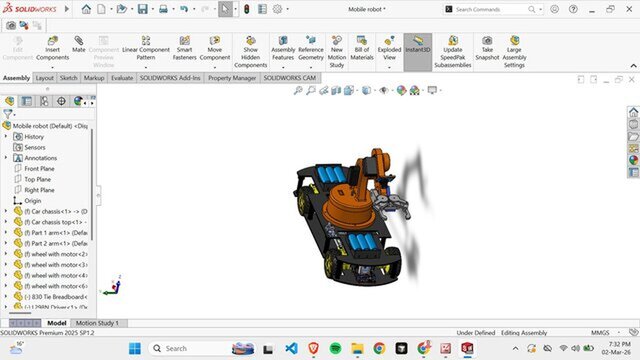Click the Model tab at the bottom

tap(57, 323)
